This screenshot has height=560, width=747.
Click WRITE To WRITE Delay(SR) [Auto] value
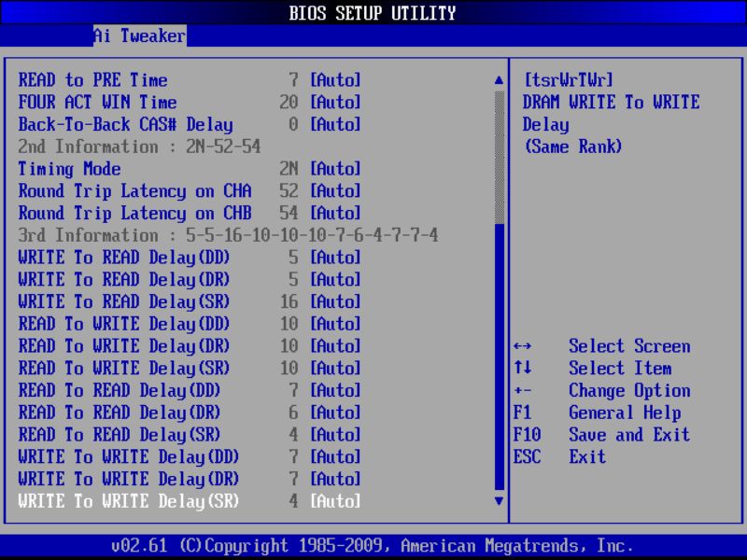(x=335, y=501)
